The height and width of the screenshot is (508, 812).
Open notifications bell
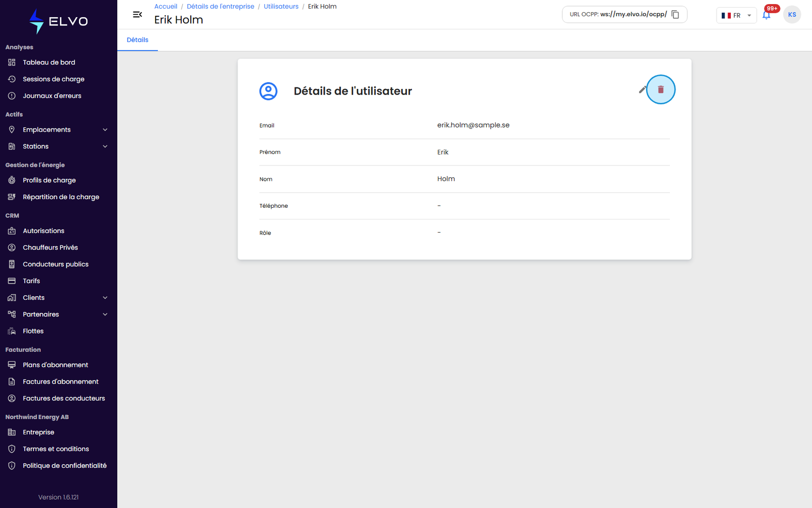(x=766, y=15)
